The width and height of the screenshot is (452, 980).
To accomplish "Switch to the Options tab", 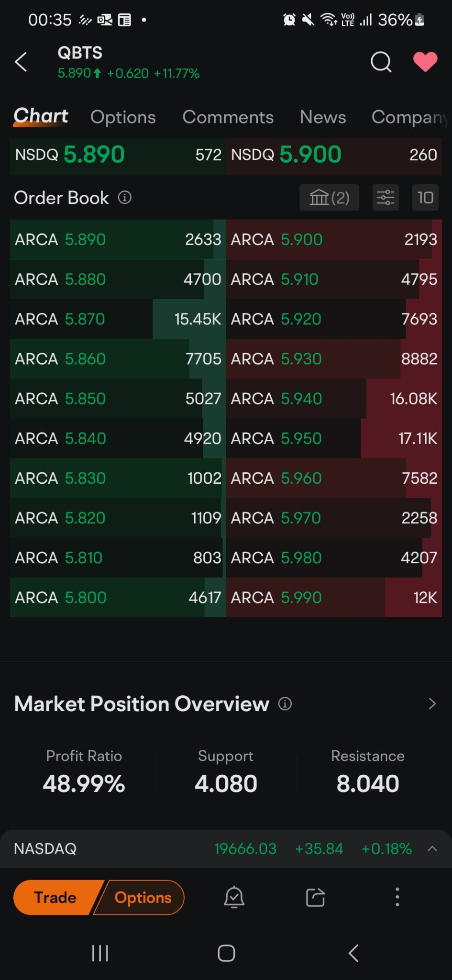I will (123, 117).
